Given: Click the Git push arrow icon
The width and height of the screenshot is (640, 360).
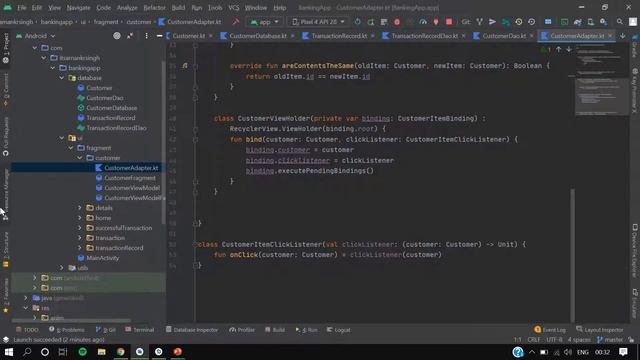Looking at the screenshot, I should click(492, 22).
